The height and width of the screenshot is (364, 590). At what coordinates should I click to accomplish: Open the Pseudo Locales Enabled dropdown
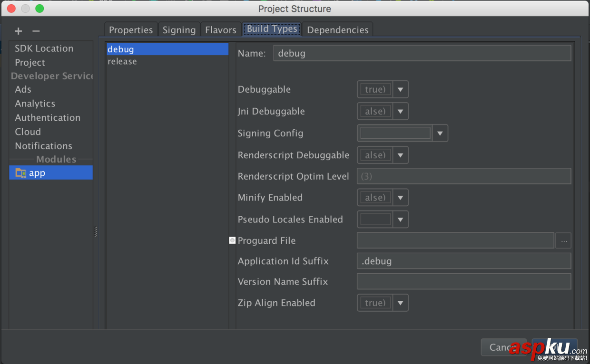point(400,219)
